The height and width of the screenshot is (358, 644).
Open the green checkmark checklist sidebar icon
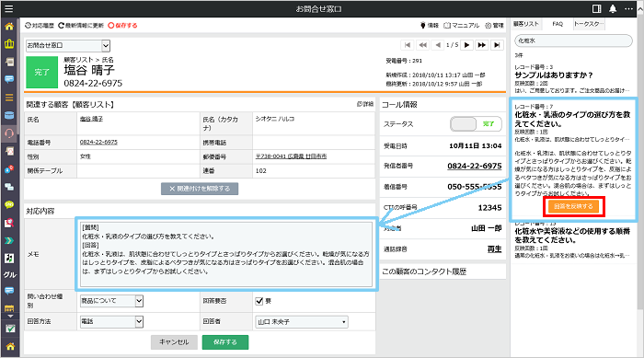[10, 329]
